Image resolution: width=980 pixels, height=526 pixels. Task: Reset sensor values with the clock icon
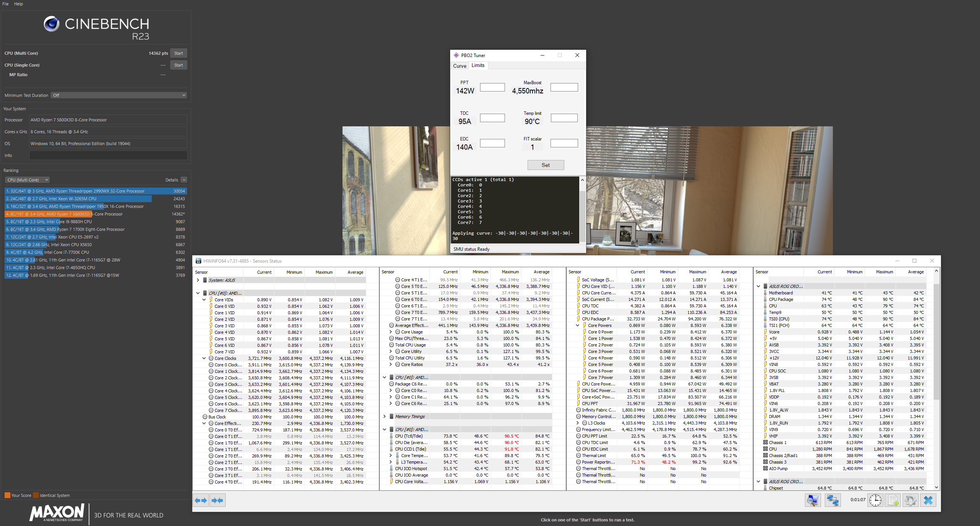click(875, 500)
